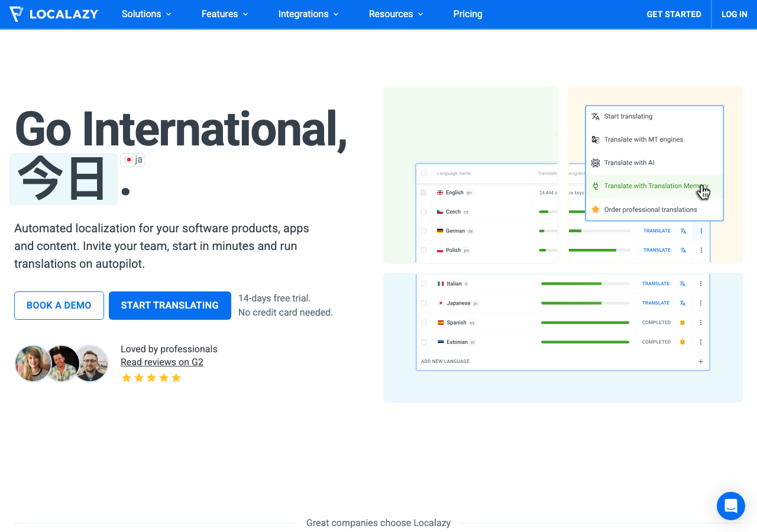The width and height of the screenshot is (757, 532).
Task: Click the Estonian row progress bar
Action: coord(585,342)
